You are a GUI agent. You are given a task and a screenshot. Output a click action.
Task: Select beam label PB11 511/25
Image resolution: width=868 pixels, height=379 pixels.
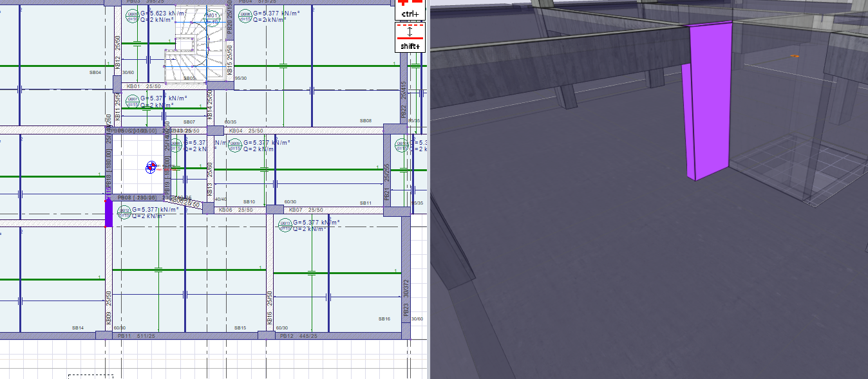click(x=133, y=337)
